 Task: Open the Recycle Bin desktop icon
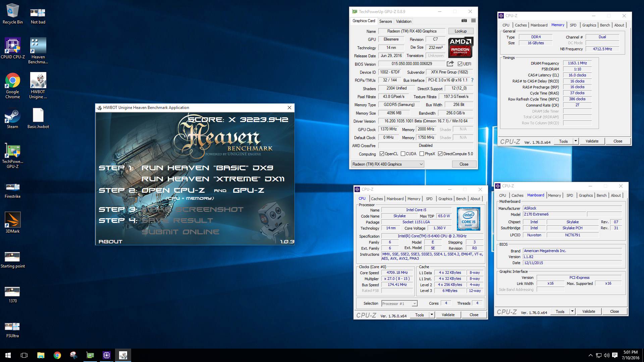pyautogui.click(x=13, y=14)
